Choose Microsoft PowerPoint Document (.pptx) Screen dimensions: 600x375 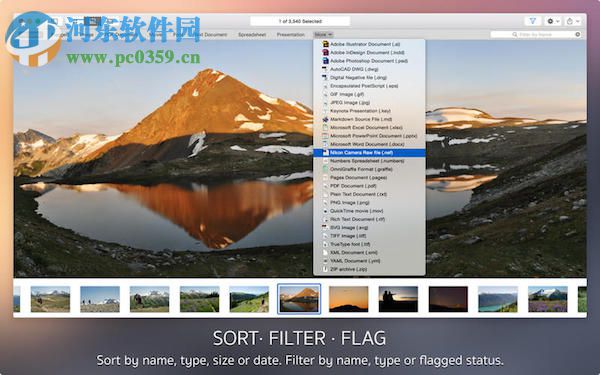click(x=369, y=136)
